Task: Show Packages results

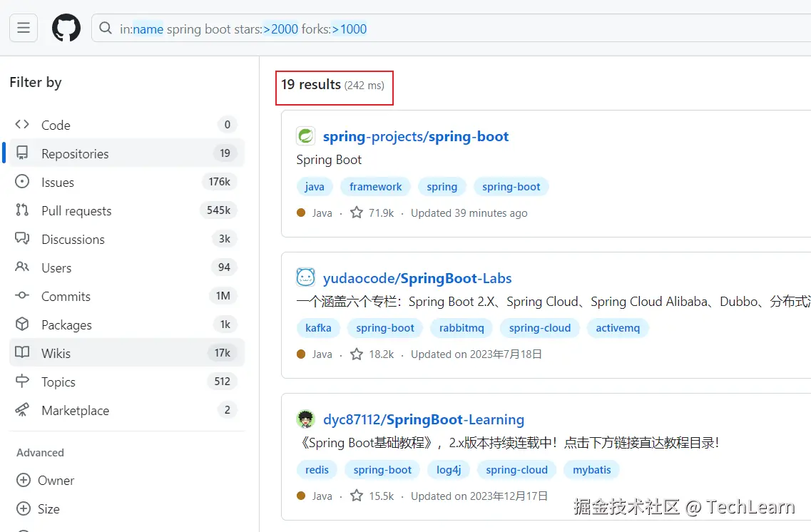Action: [x=127, y=324]
